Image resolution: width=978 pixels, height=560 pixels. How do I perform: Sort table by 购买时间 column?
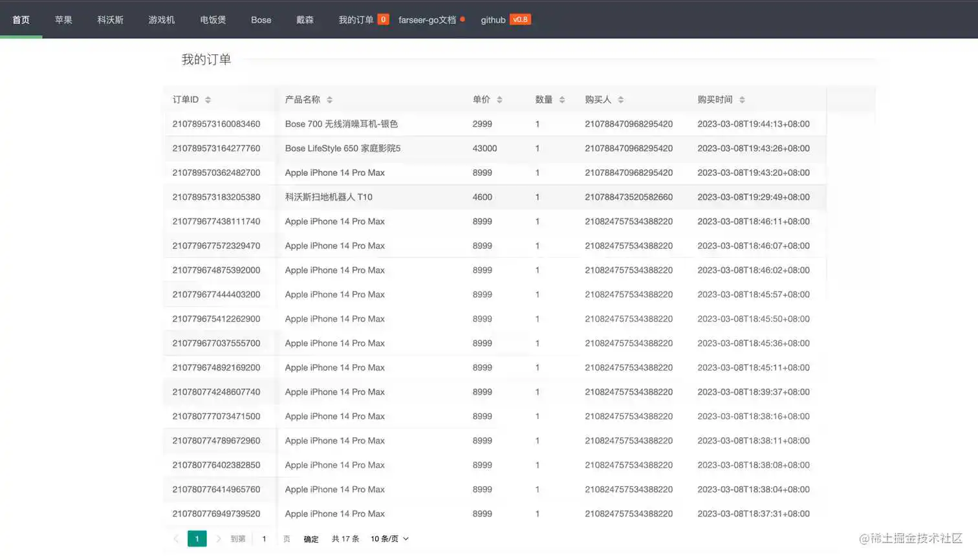click(742, 100)
